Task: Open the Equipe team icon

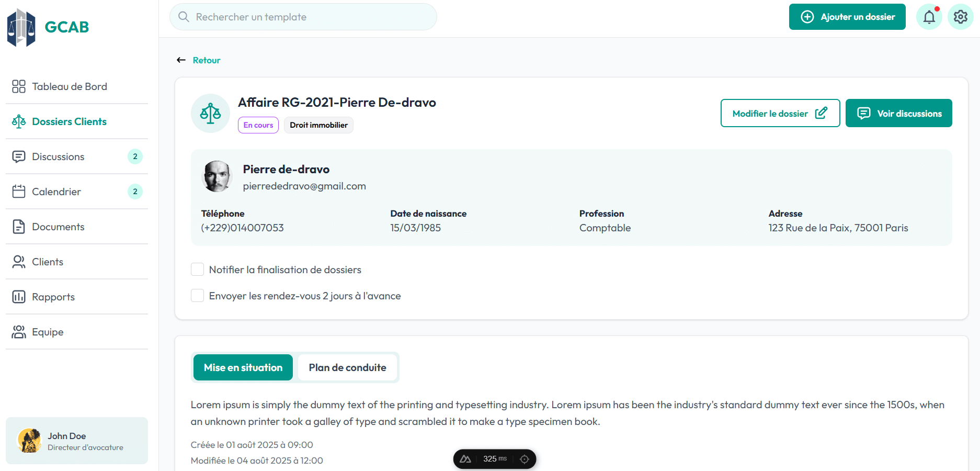Action: [x=19, y=332]
